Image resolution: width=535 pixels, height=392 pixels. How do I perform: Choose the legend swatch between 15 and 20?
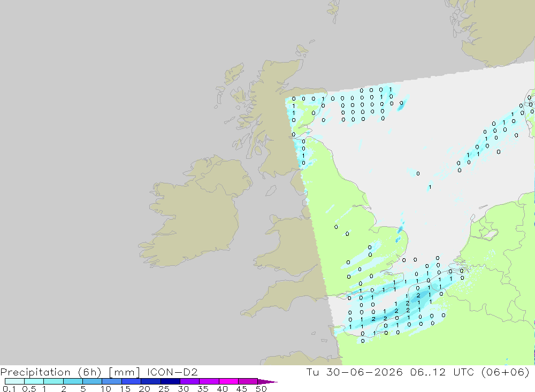pyautogui.click(x=131, y=381)
